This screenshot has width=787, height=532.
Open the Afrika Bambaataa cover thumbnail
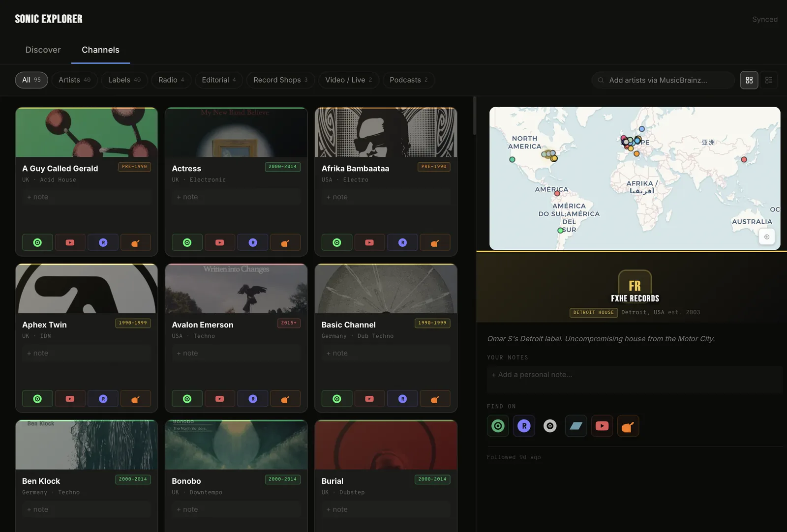pos(386,132)
